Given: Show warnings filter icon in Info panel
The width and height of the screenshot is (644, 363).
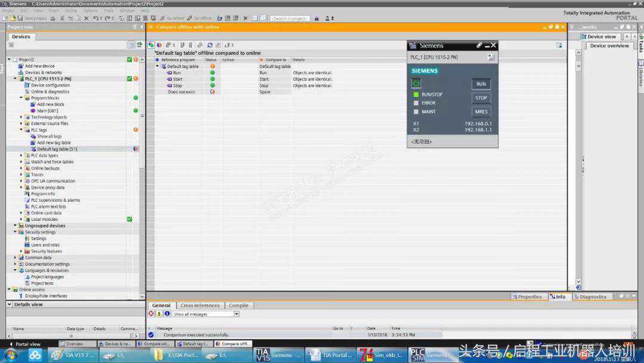Looking at the screenshot, I should [159, 313].
